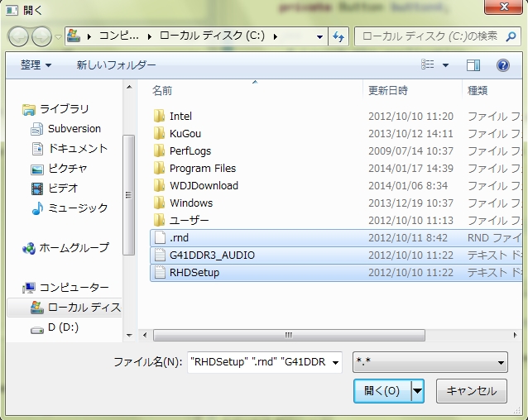Open the view options dropdown arrow
The height and width of the screenshot is (420, 528).
(445, 64)
